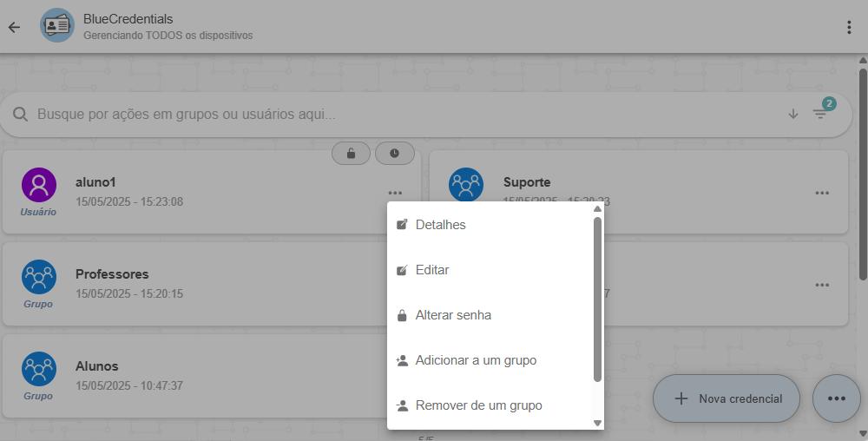Open the round more-options button near Nova credencial
This screenshot has height=441, width=868.
[x=836, y=398]
